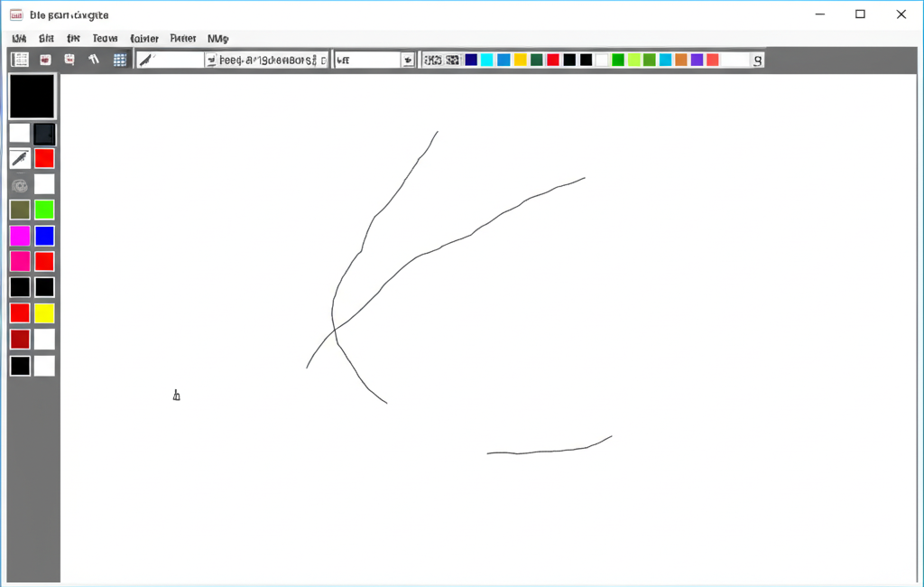The image size is (924, 587).
Task: Open the 'NMg' menu
Action: click(218, 38)
